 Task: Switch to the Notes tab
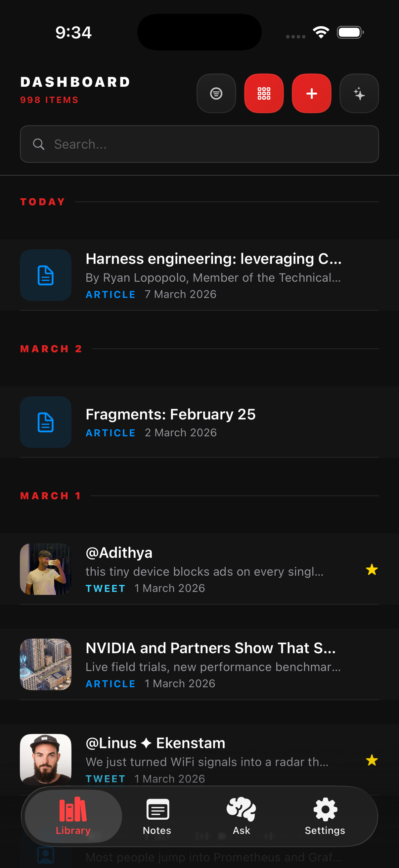pos(157,816)
